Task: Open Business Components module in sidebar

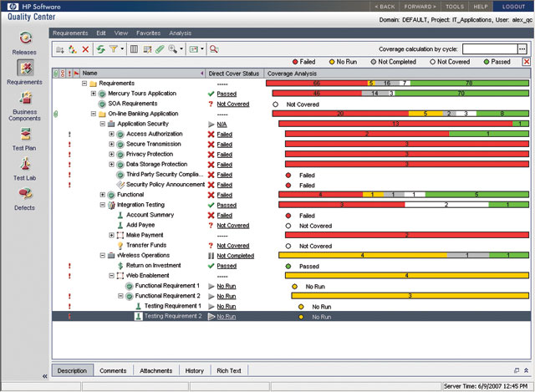Action: coord(24,106)
